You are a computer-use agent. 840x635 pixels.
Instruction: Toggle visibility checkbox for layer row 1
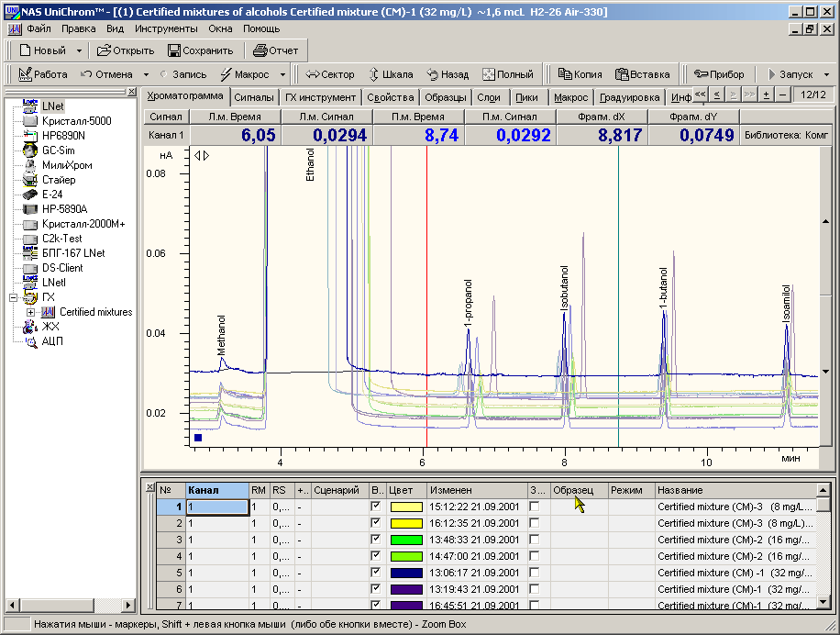pos(376,507)
